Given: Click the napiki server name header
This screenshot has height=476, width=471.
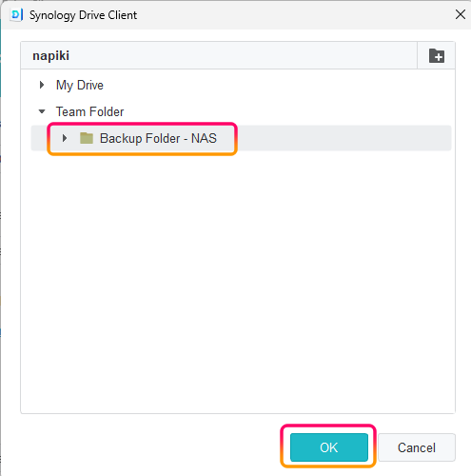Looking at the screenshot, I should click(x=50, y=55).
